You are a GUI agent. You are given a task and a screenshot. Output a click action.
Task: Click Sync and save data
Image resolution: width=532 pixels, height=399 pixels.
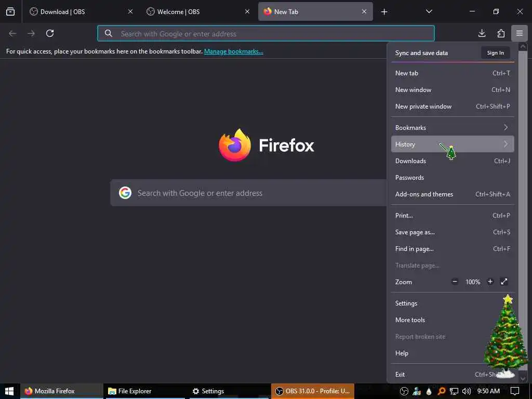421,53
